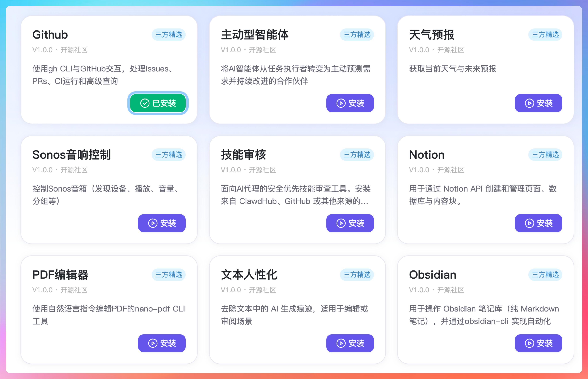
Task: Open the Github skill title
Action: pos(50,35)
